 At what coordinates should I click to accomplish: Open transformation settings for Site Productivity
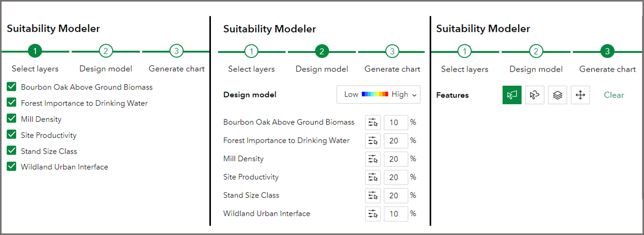coord(373,177)
